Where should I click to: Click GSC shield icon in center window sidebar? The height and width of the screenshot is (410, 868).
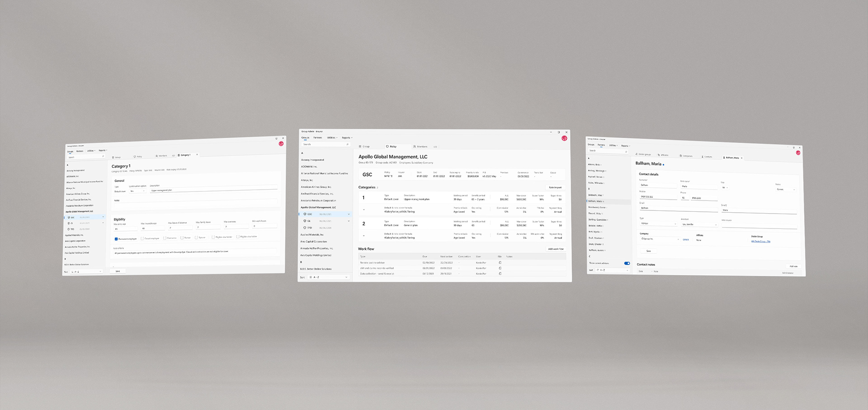[305, 214]
